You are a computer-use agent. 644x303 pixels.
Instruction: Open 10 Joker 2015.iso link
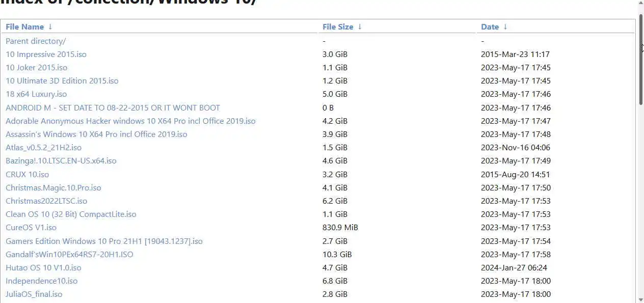(36, 68)
